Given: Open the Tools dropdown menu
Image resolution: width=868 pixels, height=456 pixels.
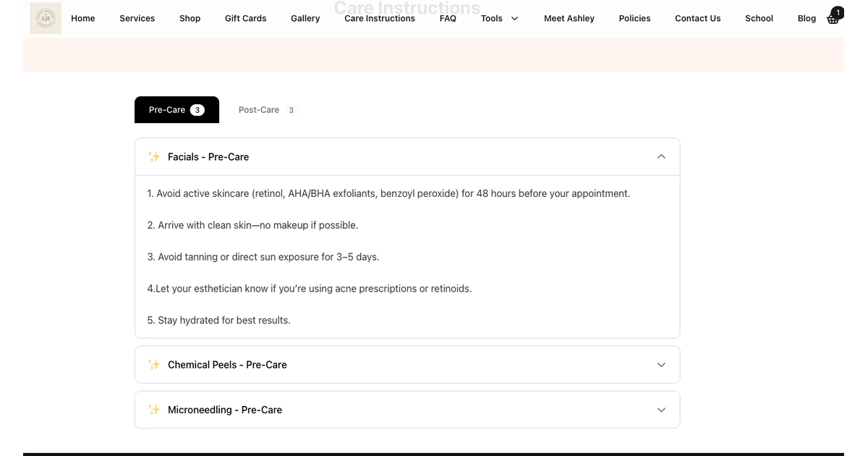Looking at the screenshot, I should point(499,18).
